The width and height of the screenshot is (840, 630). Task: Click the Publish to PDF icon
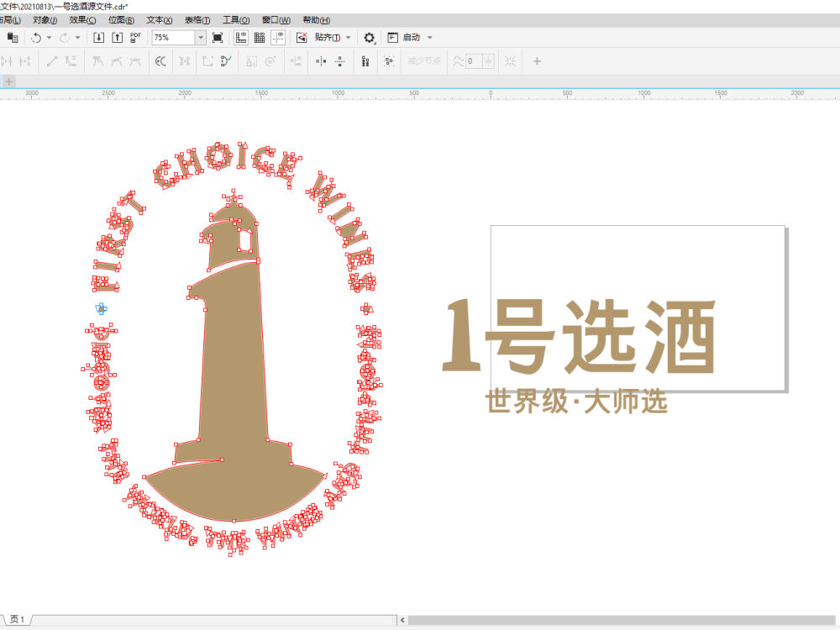[135, 38]
